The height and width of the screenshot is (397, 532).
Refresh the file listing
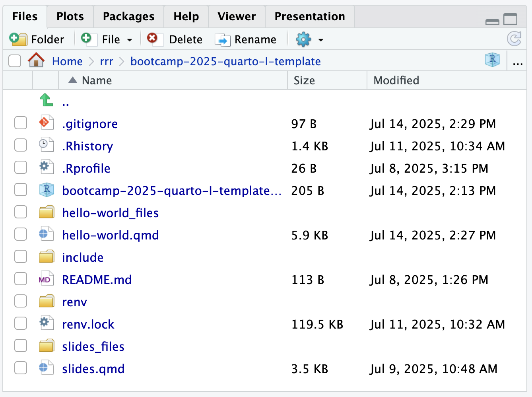(x=514, y=39)
